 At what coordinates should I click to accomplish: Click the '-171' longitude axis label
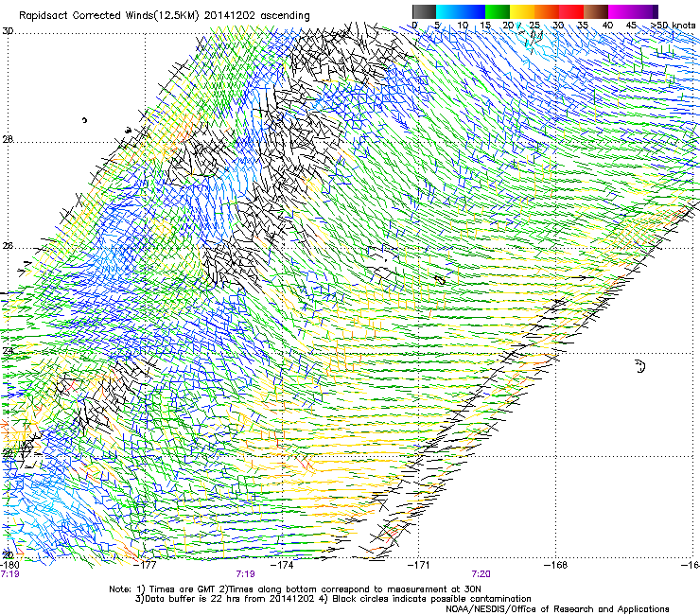click(x=420, y=565)
